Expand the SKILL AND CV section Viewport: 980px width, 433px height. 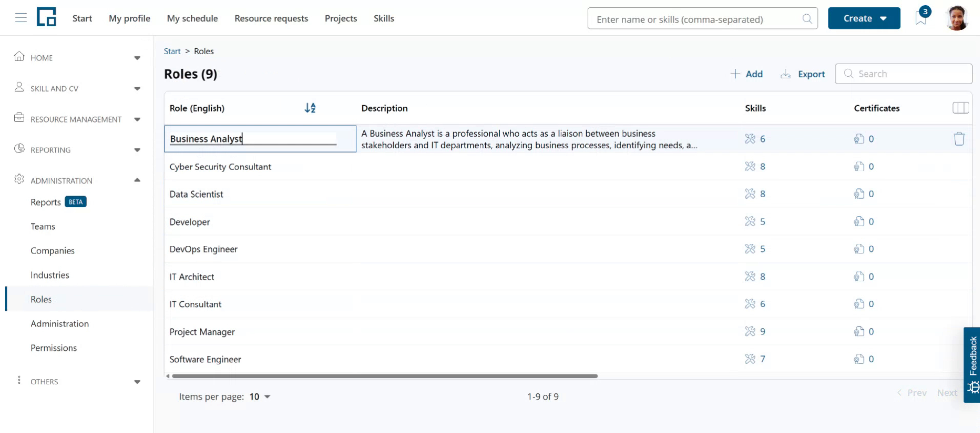(x=137, y=89)
